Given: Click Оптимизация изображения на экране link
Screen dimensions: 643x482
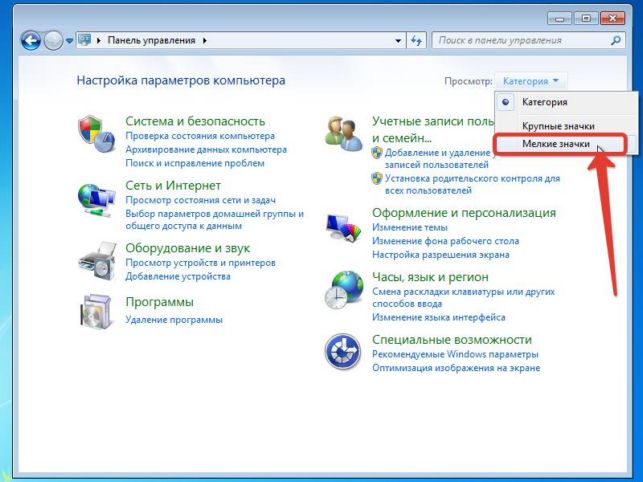Looking at the screenshot, I should point(456,368).
